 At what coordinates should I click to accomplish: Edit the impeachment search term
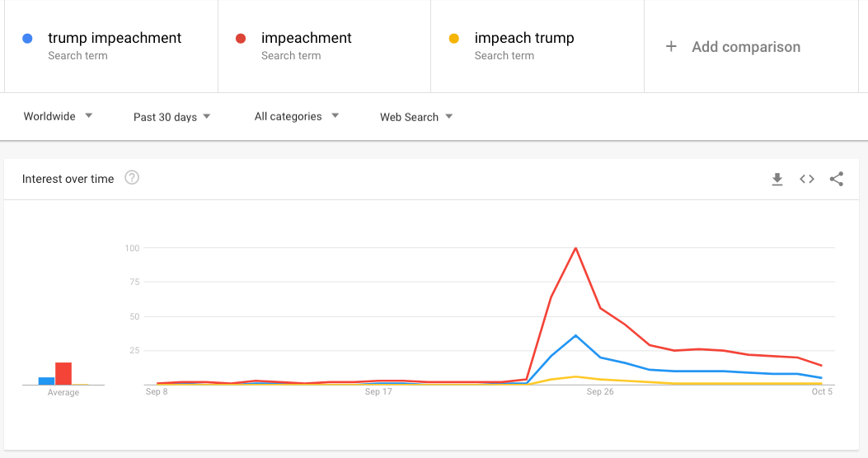(306, 38)
